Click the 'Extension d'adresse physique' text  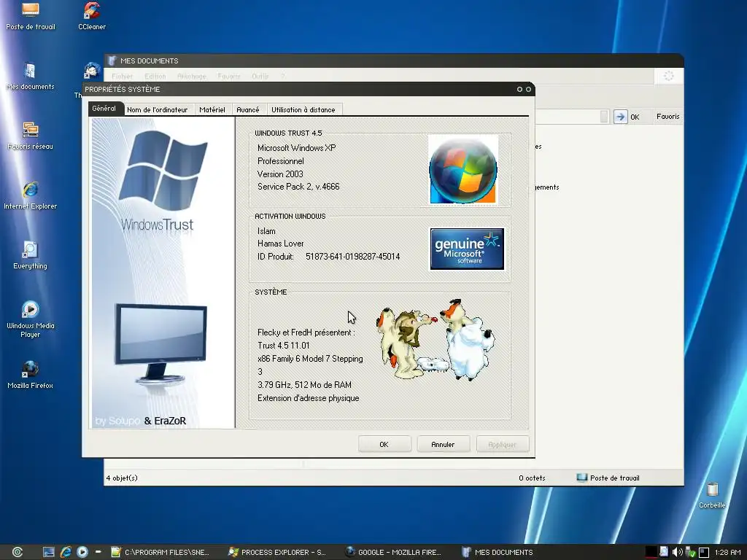pos(309,398)
